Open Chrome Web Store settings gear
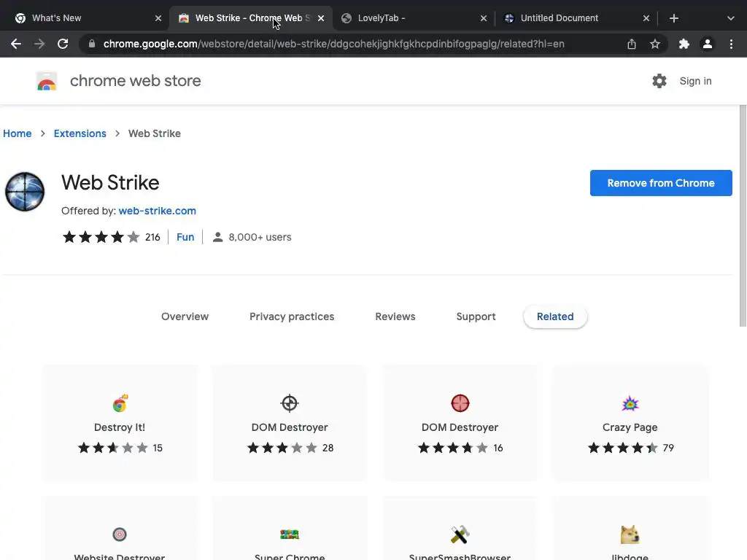Screen dimensions: 747x560 (659, 81)
